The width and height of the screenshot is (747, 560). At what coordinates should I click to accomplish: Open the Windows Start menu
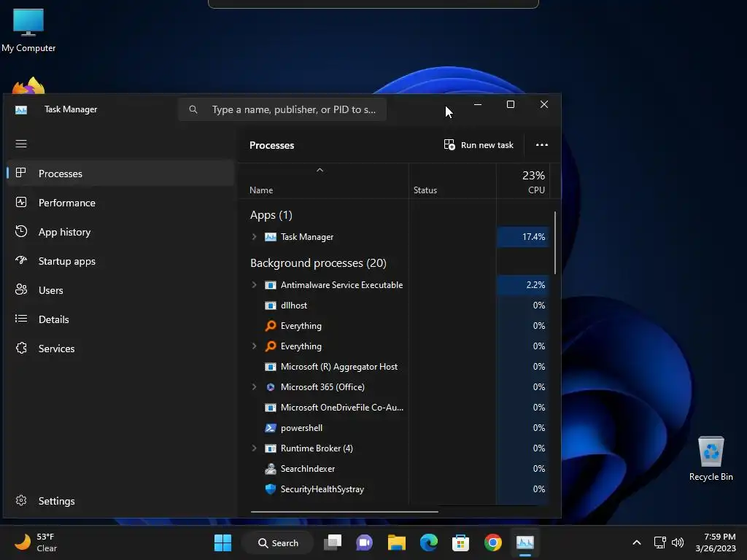tap(222, 542)
